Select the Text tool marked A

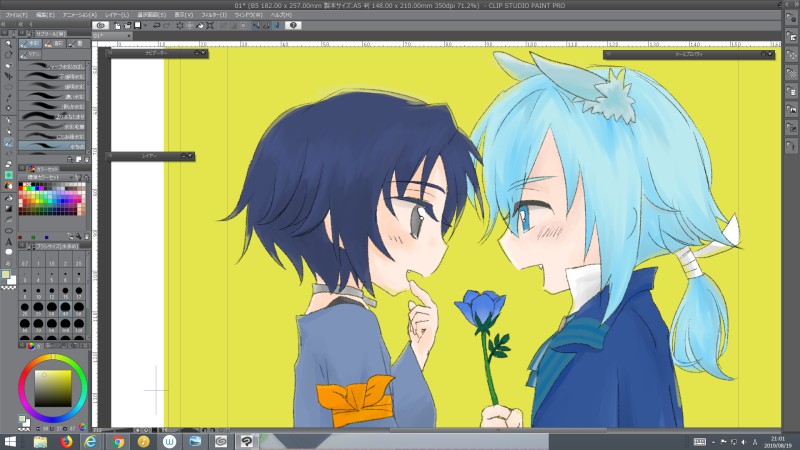8,242
